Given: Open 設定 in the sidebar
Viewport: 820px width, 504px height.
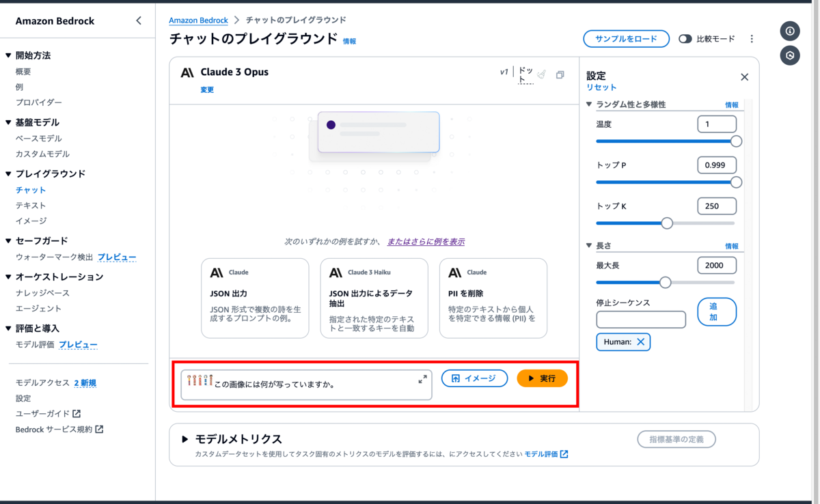Looking at the screenshot, I should (23, 398).
